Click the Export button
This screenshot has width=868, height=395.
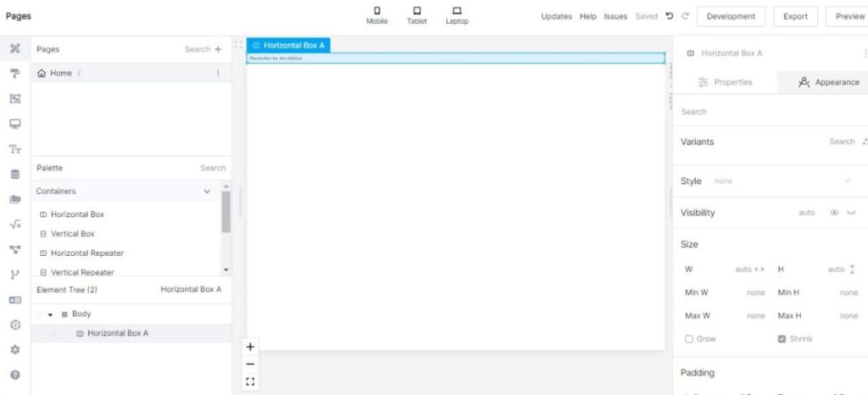coord(795,16)
